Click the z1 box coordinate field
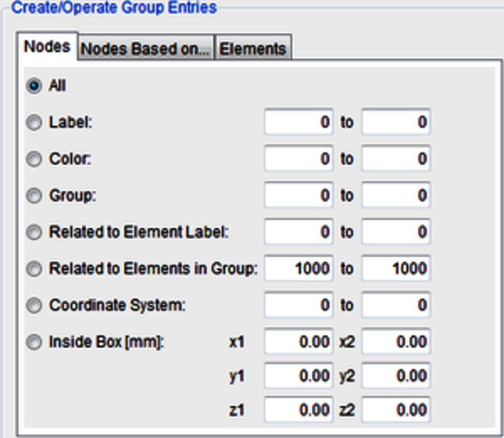The width and height of the screenshot is (504, 438). pyautogui.click(x=298, y=410)
